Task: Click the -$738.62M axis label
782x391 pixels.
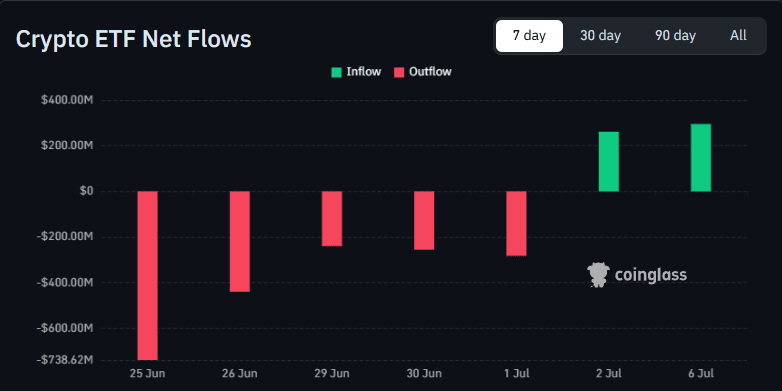Action: (67, 360)
